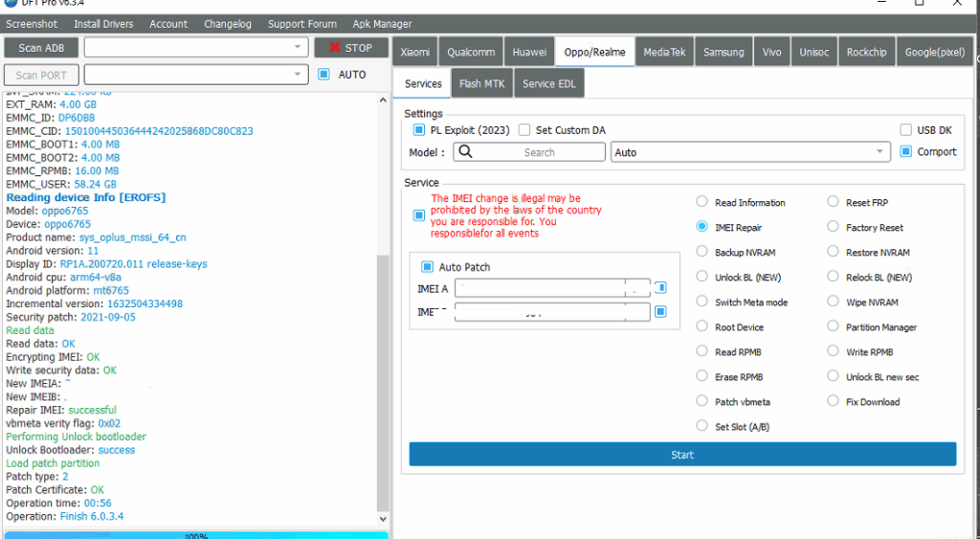Select Restore NVRAM radio option

pyautogui.click(x=833, y=252)
